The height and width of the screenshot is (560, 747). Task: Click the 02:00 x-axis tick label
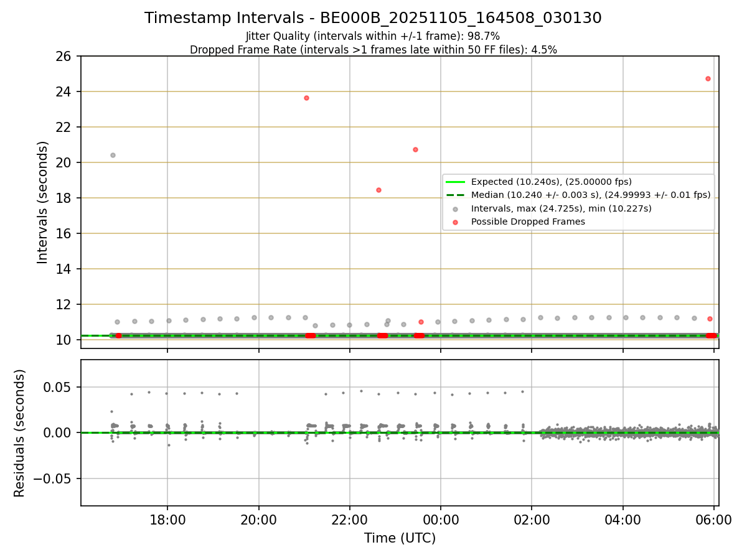(x=532, y=520)
